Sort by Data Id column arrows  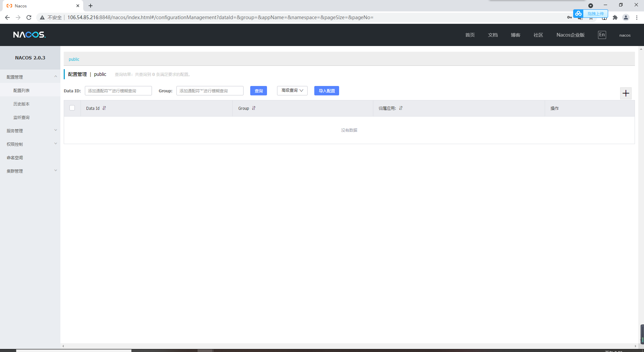104,108
